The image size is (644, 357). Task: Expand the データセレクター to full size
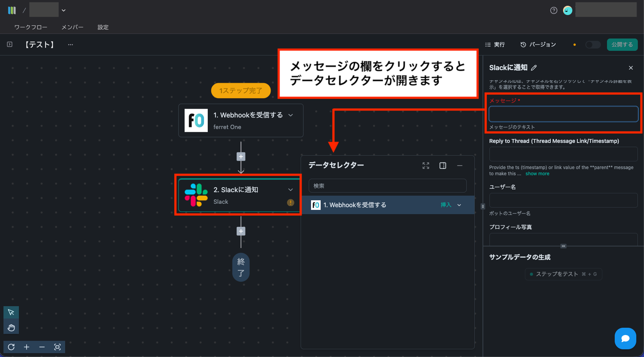pyautogui.click(x=426, y=166)
